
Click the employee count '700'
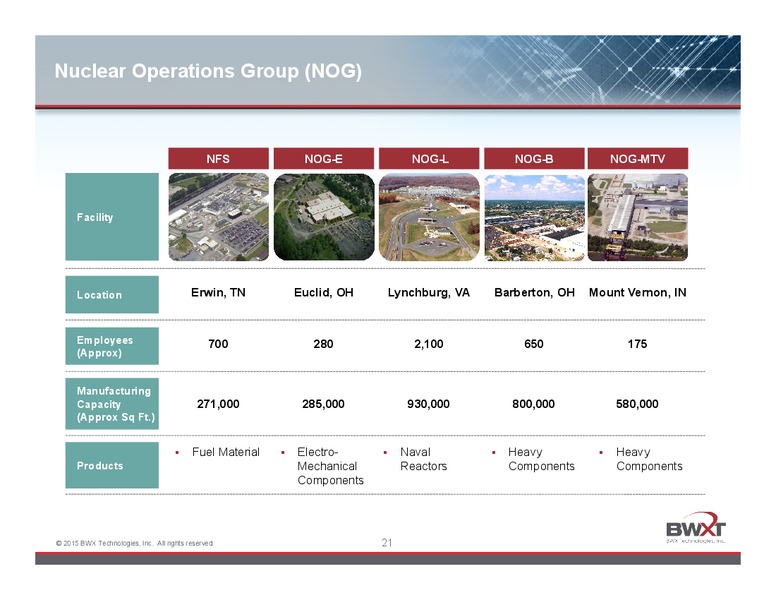pyautogui.click(x=218, y=344)
